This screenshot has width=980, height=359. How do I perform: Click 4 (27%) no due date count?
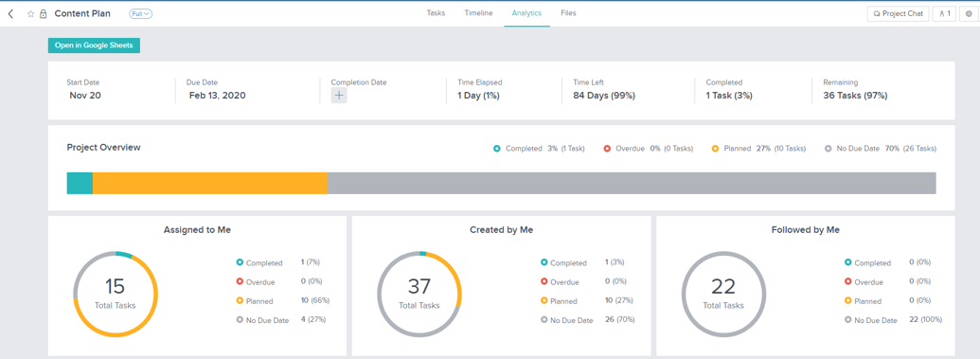(x=313, y=319)
